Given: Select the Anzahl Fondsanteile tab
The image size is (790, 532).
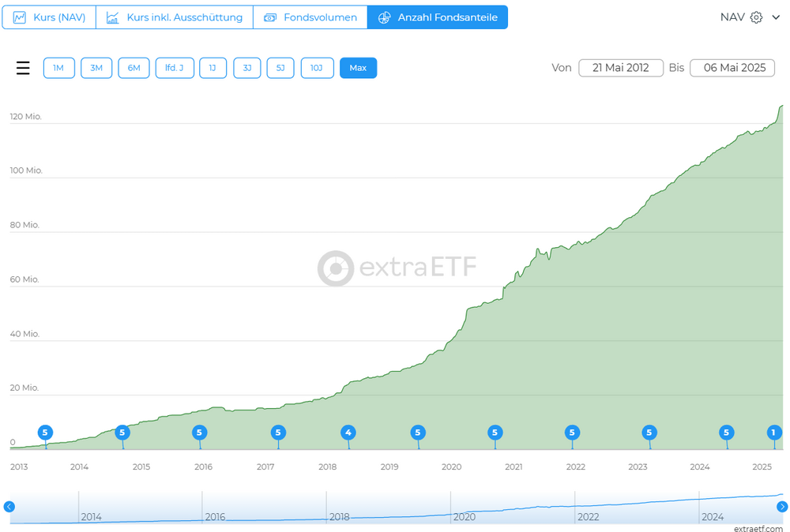Looking at the screenshot, I should (x=438, y=17).
